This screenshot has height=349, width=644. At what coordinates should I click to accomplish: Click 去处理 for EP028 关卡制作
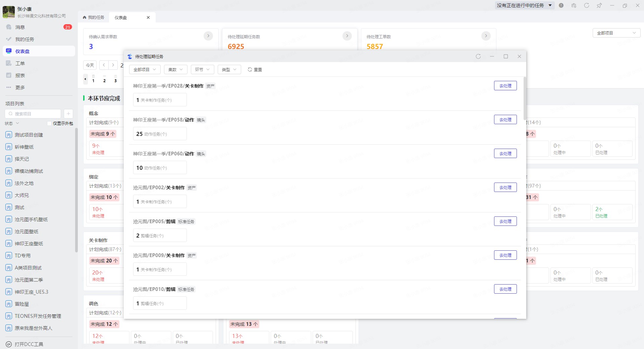click(505, 86)
